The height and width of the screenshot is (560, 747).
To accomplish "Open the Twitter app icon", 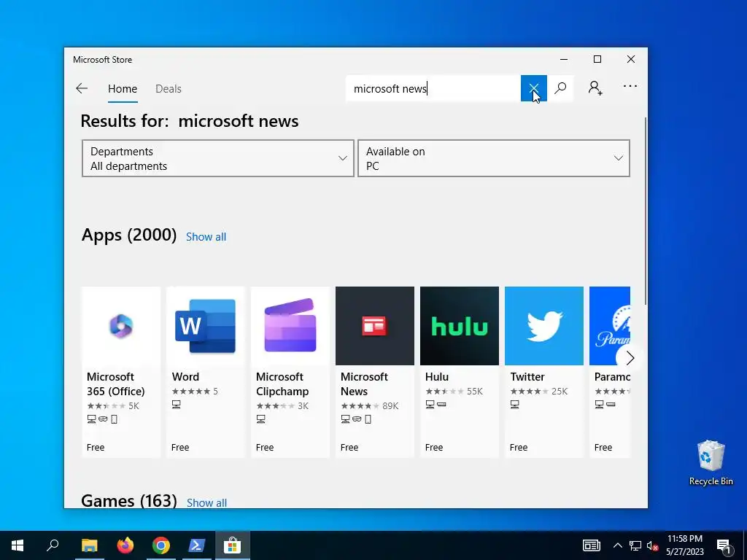I will pos(544,326).
